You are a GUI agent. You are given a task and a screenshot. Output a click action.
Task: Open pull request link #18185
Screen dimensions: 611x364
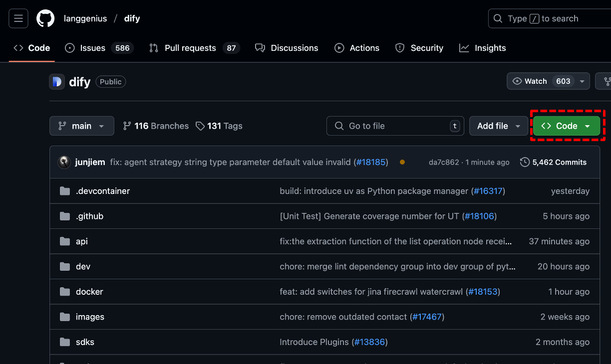click(x=371, y=162)
